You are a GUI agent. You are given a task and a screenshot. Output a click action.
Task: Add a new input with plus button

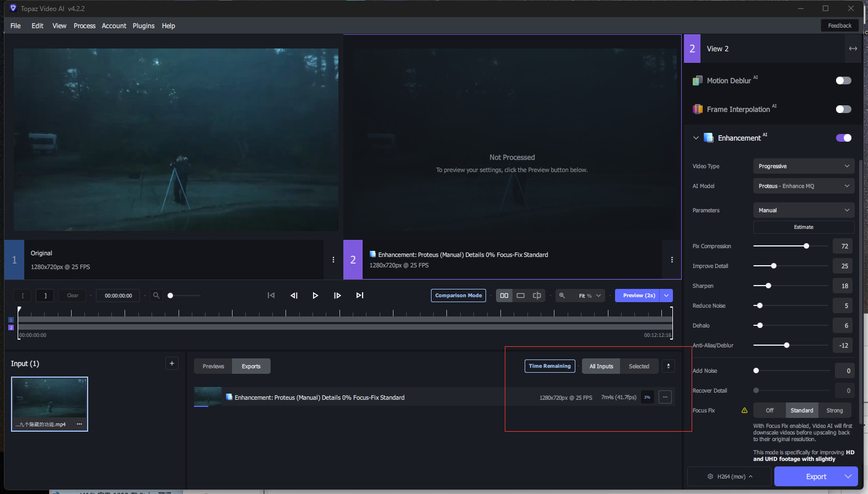tap(172, 363)
